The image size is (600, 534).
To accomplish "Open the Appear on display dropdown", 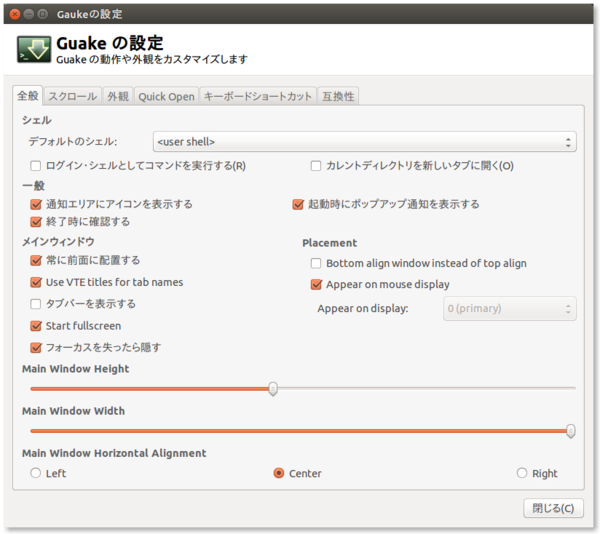I will (x=509, y=308).
